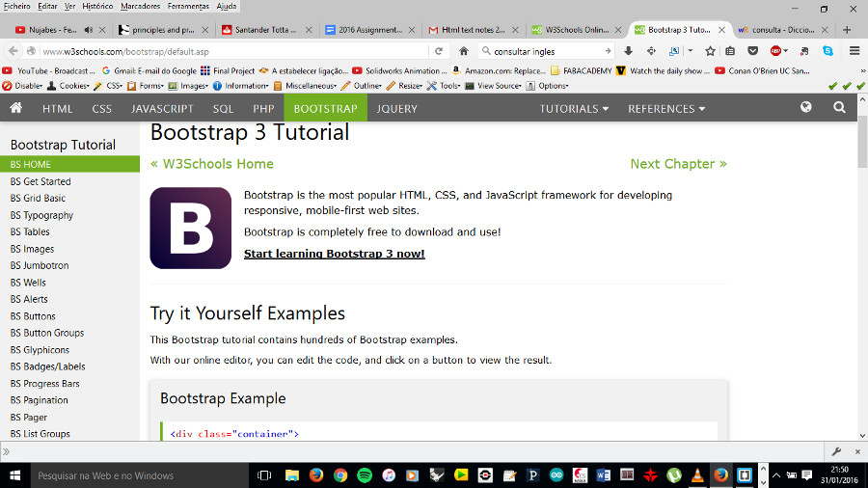Open the W3Schools search magnifier icon
The width and height of the screenshot is (868, 488).
pyautogui.click(x=839, y=107)
